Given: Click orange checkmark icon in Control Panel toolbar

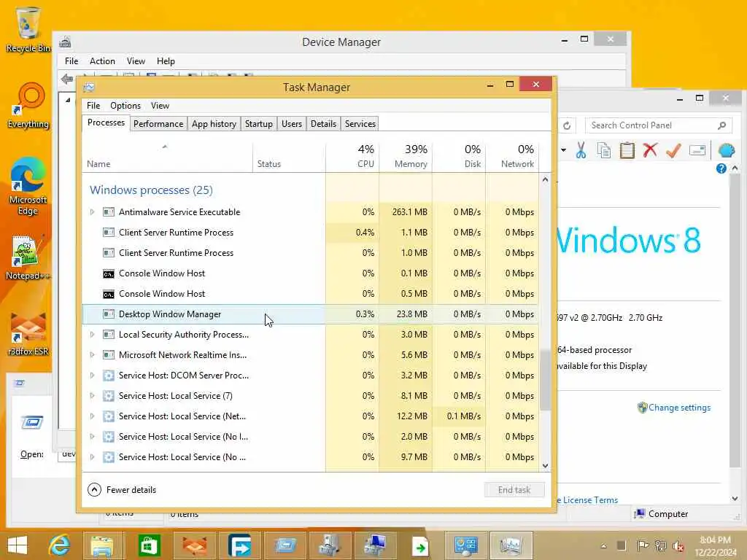Looking at the screenshot, I should (x=673, y=150).
